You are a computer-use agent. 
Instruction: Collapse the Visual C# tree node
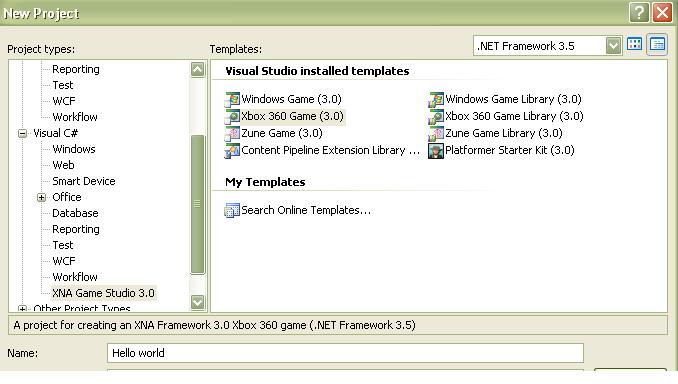tap(22, 133)
